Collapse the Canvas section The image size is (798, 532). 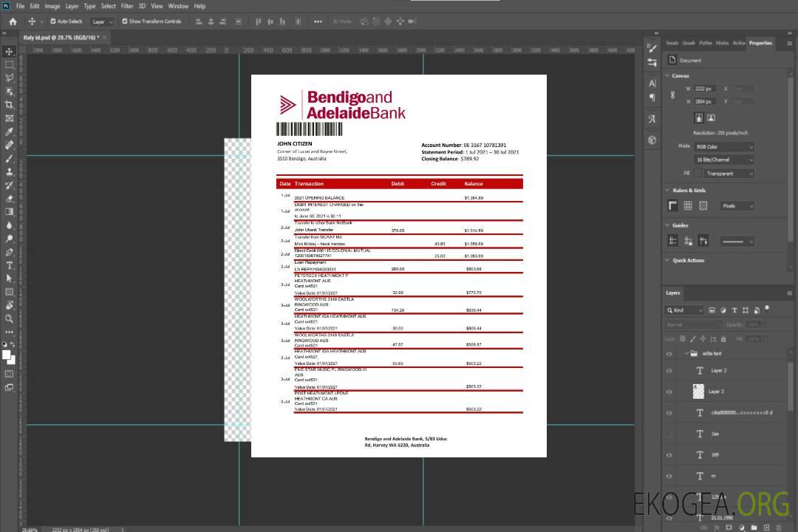667,75
